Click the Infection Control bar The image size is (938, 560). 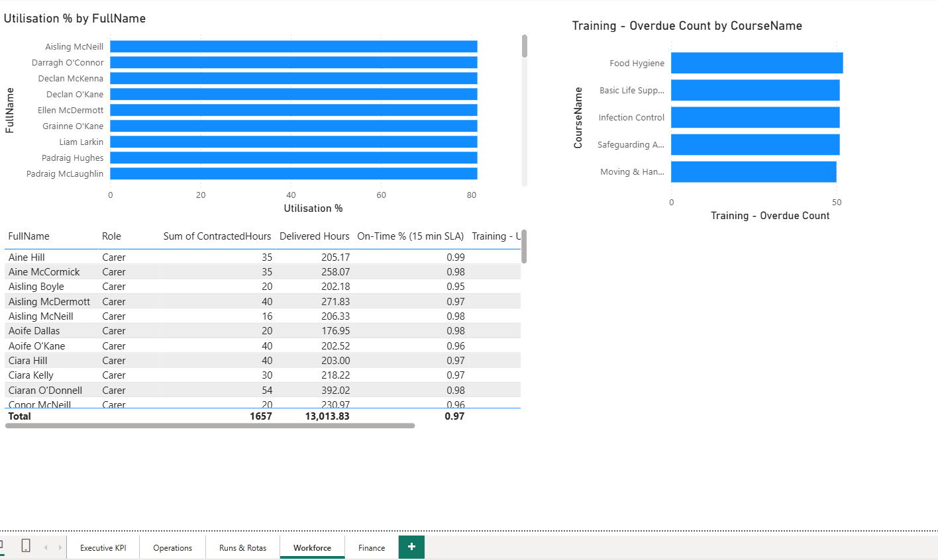pos(754,117)
